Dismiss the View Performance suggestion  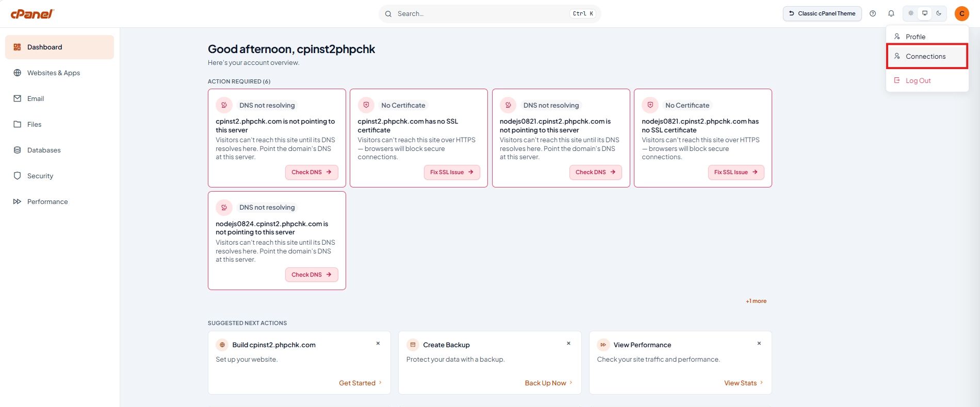(759, 343)
